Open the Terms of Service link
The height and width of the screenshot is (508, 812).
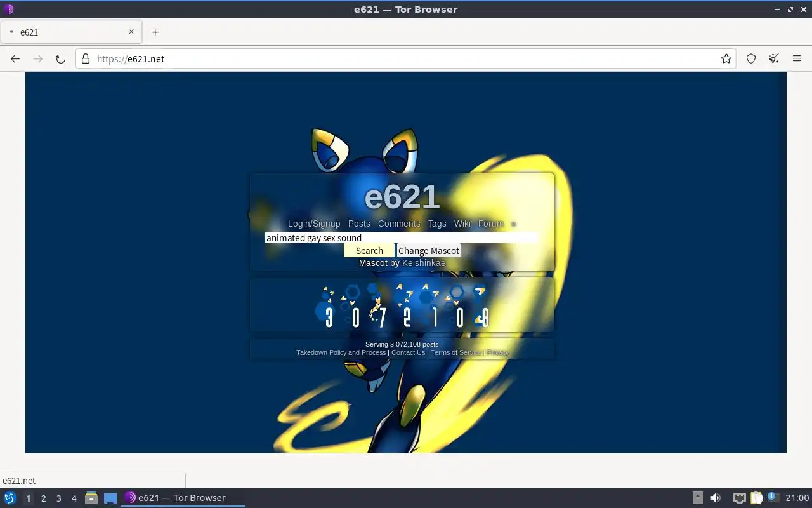456,352
